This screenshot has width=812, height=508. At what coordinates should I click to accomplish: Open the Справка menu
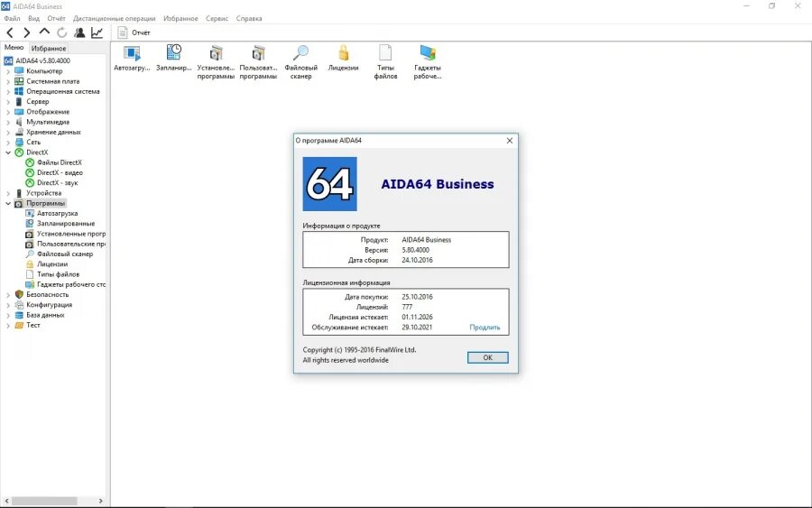click(249, 18)
